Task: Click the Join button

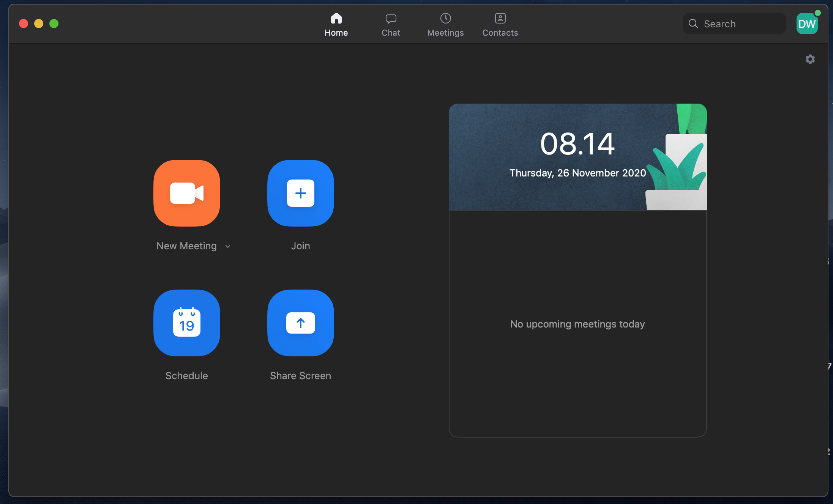Action: 300,194
